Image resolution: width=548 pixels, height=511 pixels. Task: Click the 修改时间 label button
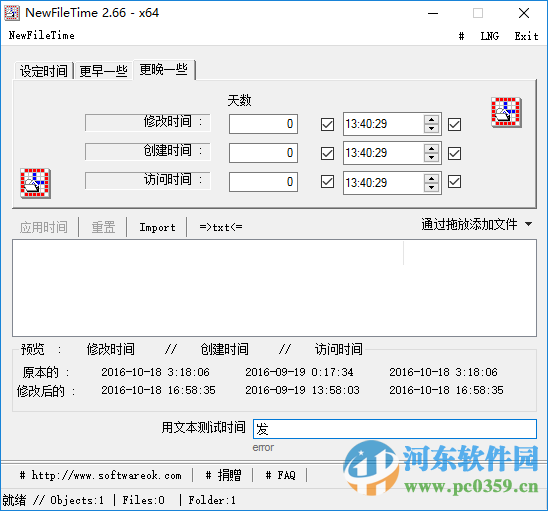coord(147,122)
